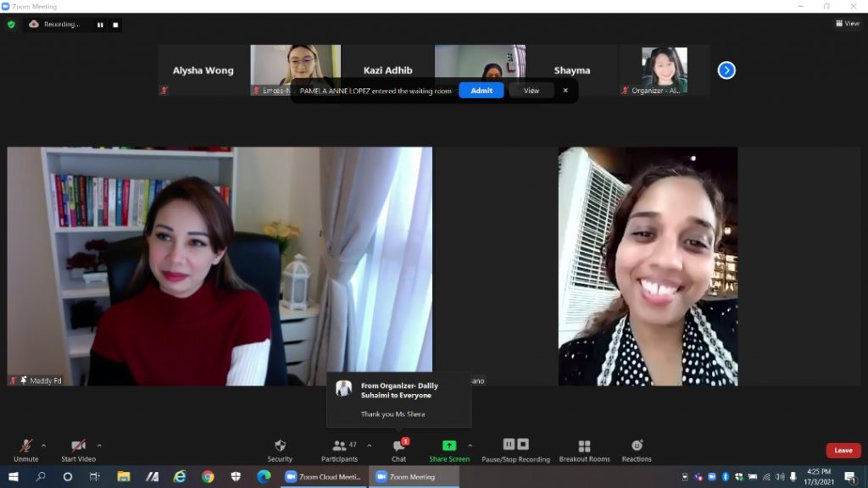Show next page of participant thumbnails
Image resolution: width=868 pixels, height=488 pixels.
point(726,70)
